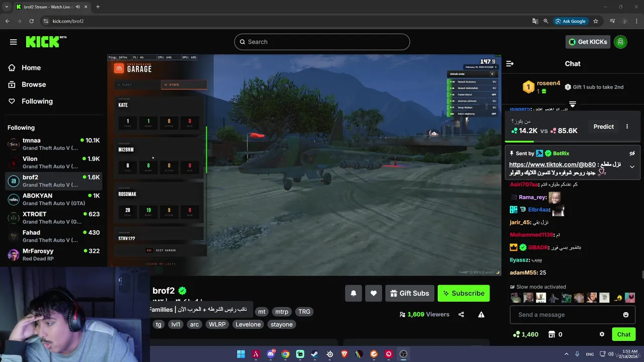Screen dimensions: 644x362
Task: Select the mtrp stream tag
Action: pos(282,312)
